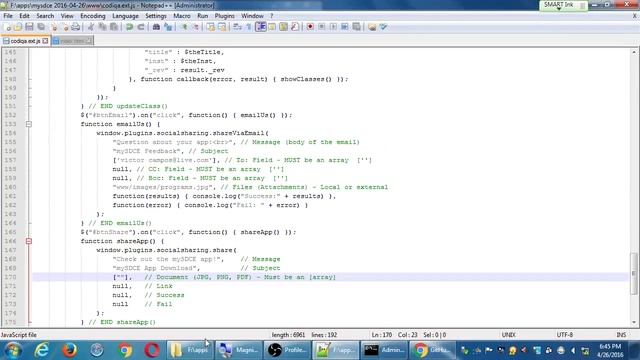Switch to the Admin command prompt taskbar button
The image size is (640, 360).
(384, 350)
